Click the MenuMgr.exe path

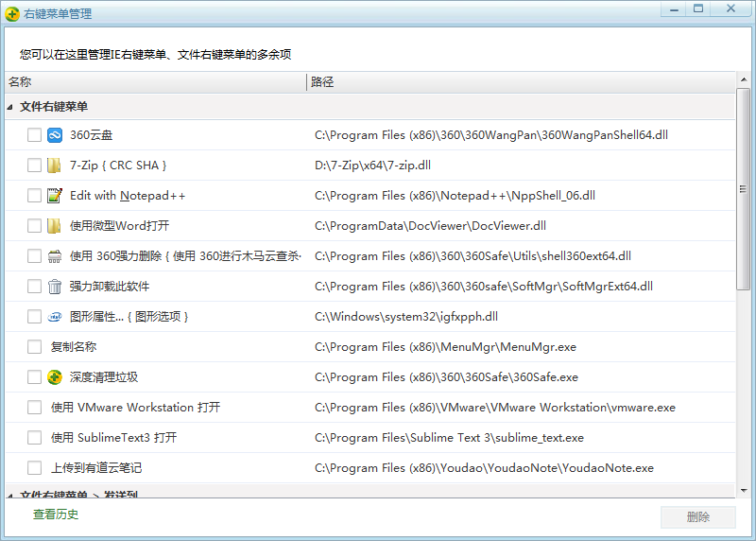pyautogui.click(x=445, y=347)
